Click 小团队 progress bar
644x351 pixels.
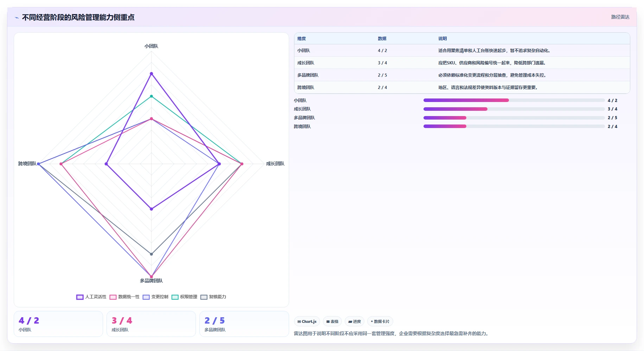(514, 100)
